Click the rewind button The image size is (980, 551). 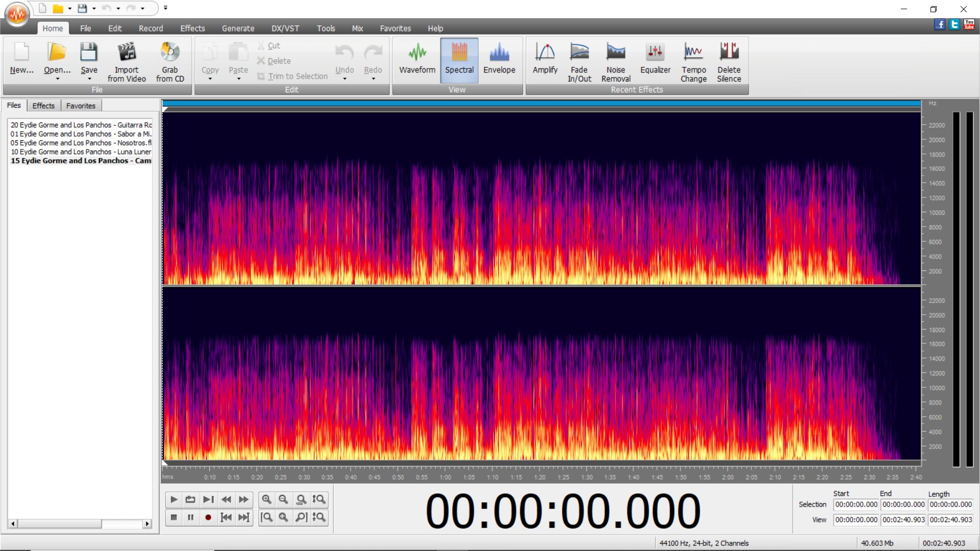[x=226, y=499]
